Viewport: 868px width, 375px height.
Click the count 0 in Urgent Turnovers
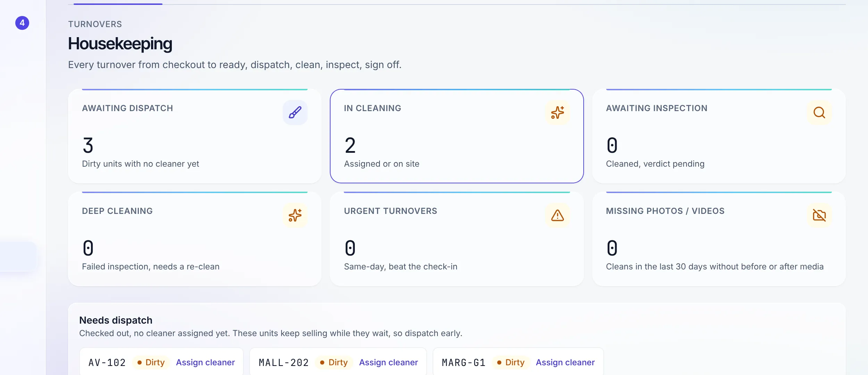click(350, 248)
